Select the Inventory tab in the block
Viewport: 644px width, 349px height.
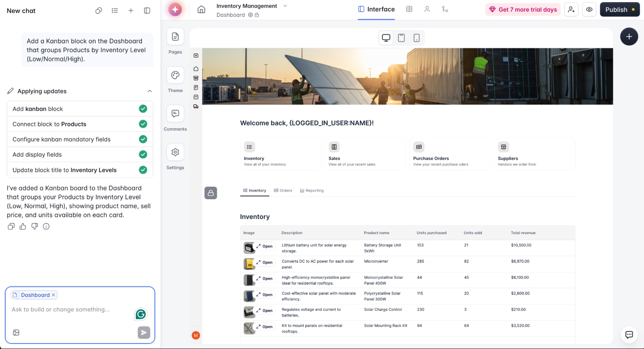(255, 191)
